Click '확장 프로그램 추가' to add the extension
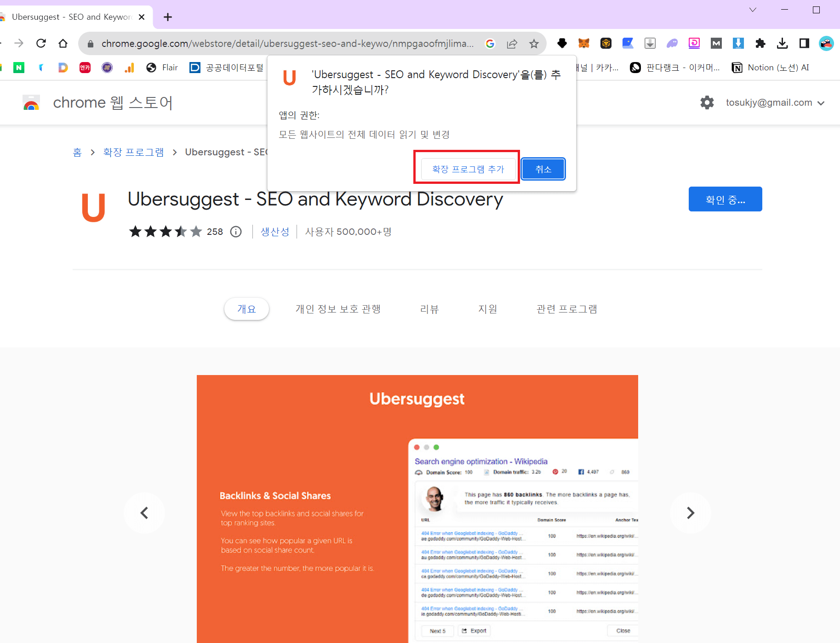The image size is (840, 643). point(468,169)
